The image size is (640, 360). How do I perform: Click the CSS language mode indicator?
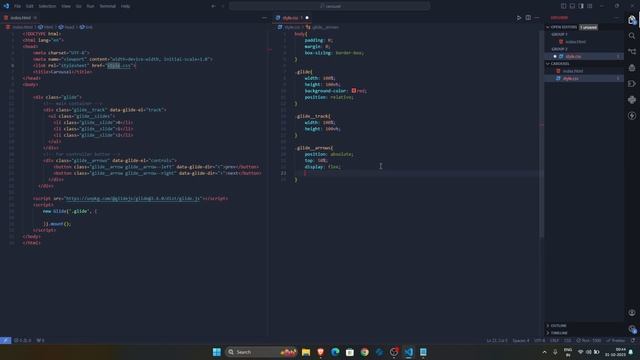click(x=567, y=340)
